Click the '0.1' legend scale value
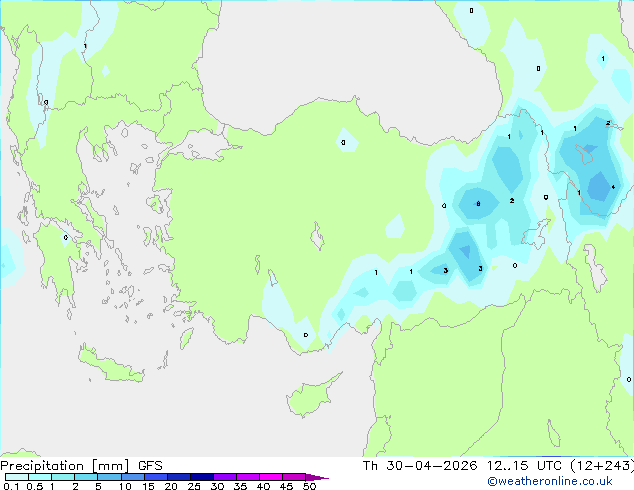Screen dimensions: 634x490 coord(11,486)
